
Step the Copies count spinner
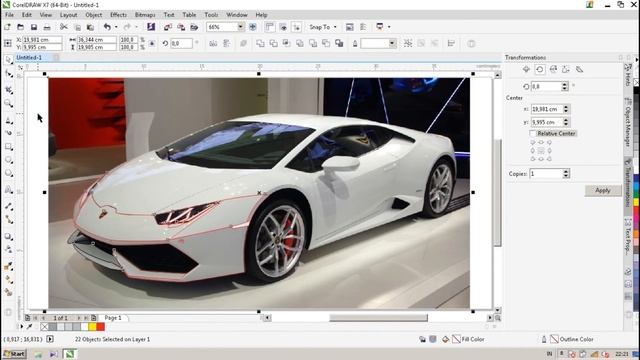(x=566, y=173)
